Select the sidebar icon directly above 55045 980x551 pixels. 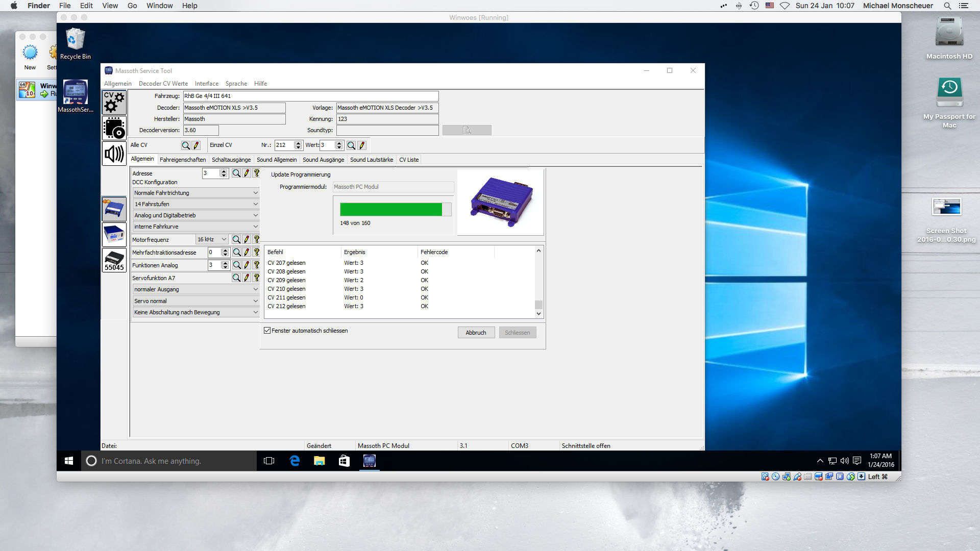coord(114,235)
